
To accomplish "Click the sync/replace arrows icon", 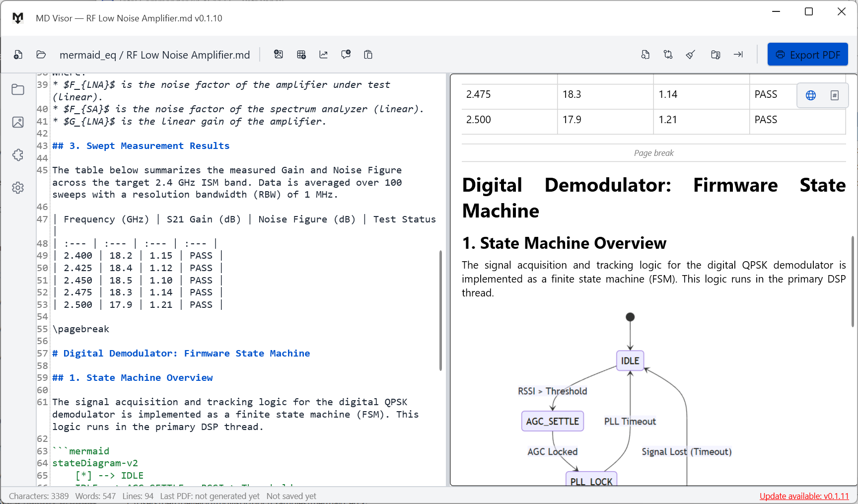I will tap(668, 55).
